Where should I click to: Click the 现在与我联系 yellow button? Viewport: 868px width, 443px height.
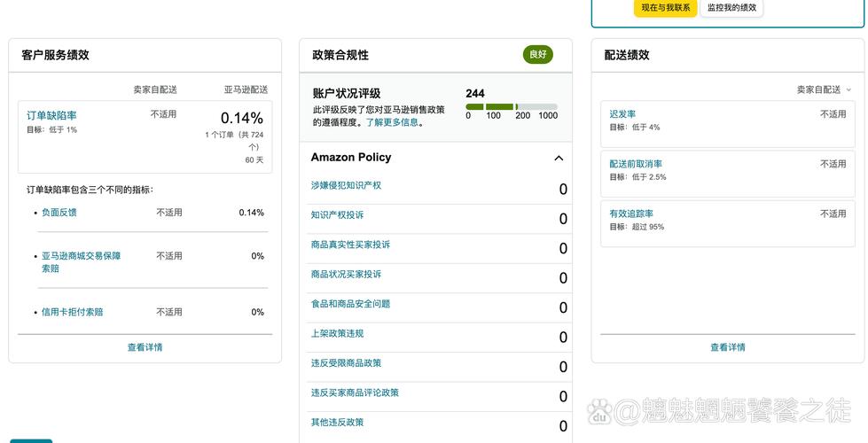point(665,8)
